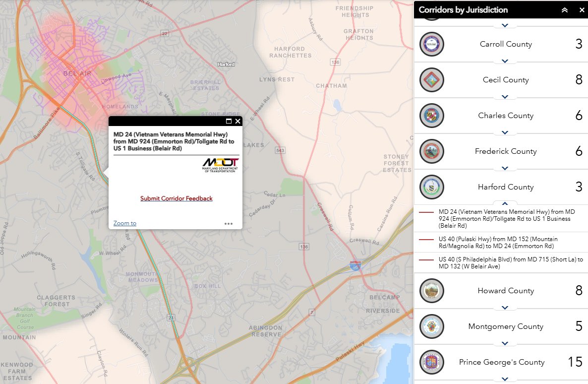The width and height of the screenshot is (588, 384).
Task: Click the Charles County seal icon
Action: point(431,116)
